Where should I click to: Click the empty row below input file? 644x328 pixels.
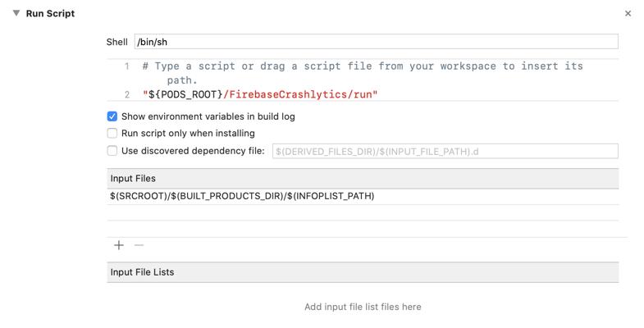[x=362, y=212]
